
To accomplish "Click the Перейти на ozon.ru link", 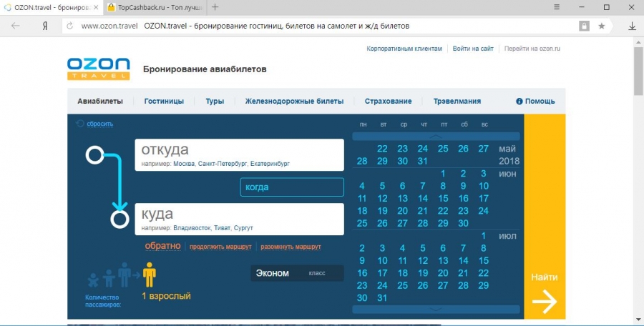I will 532,49.
